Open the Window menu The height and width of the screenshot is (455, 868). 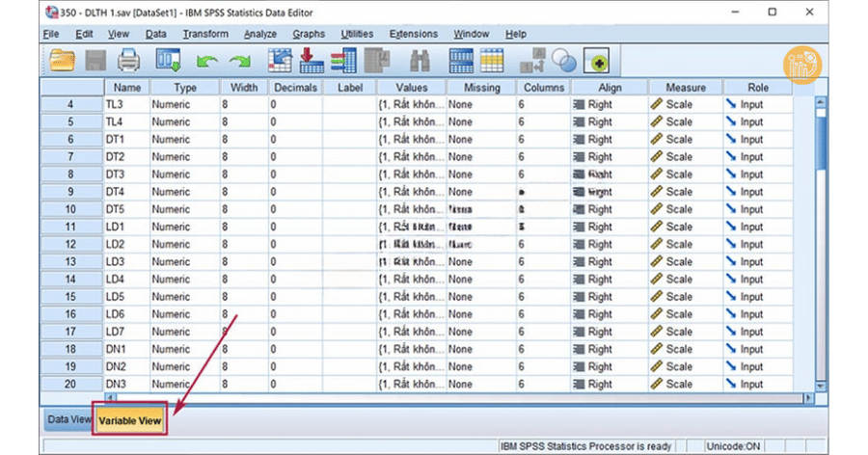(x=471, y=34)
